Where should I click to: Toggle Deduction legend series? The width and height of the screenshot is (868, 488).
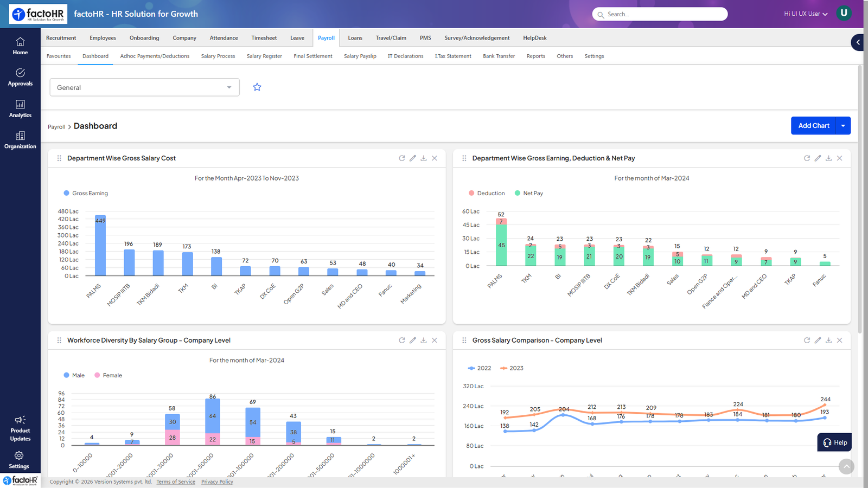487,193
